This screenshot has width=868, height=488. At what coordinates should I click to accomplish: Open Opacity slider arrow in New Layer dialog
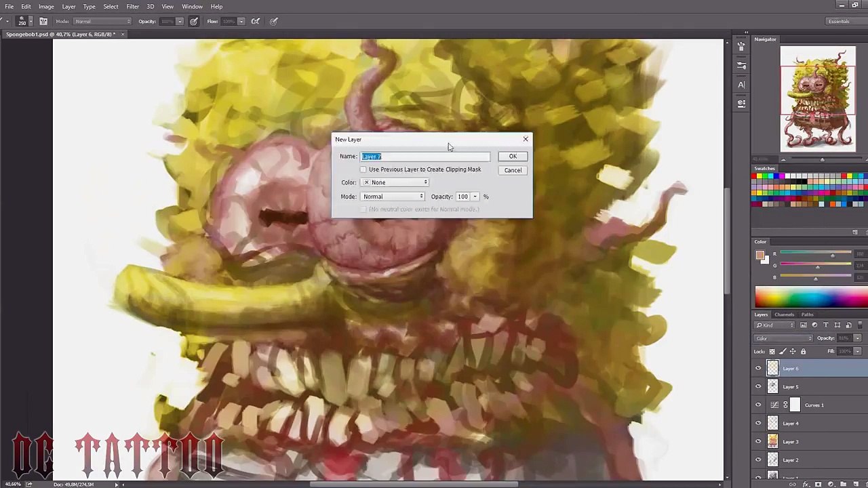(475, 197)
